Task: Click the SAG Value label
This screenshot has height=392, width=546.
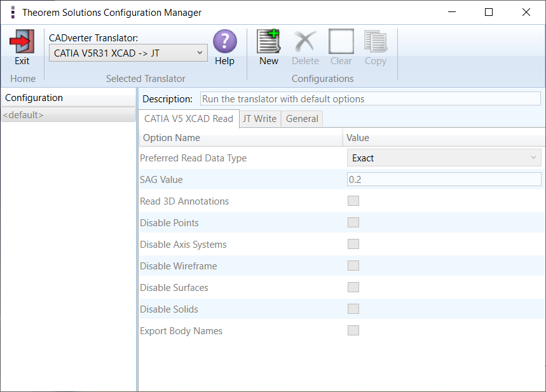Action: tap(161, 180)
